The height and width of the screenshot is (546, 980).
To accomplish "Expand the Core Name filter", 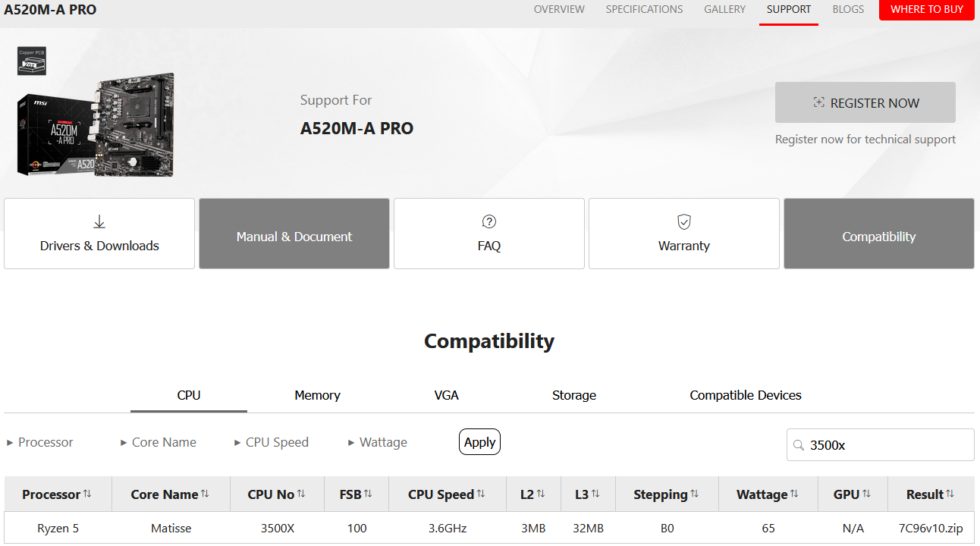I will tap(159, 442).
